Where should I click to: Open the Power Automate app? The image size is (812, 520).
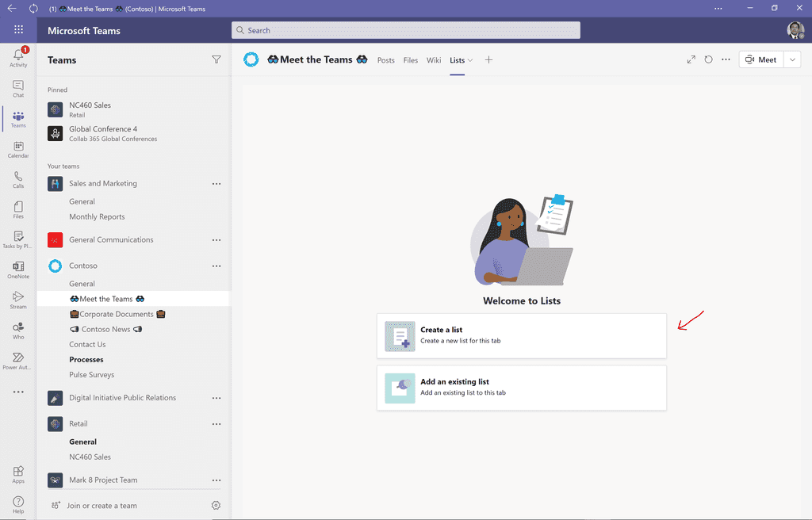click(18, 361)
